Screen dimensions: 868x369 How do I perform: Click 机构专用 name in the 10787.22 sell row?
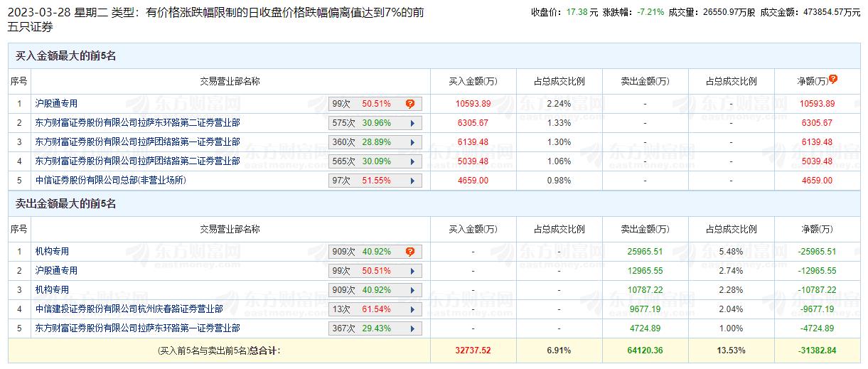coord(53,290)
